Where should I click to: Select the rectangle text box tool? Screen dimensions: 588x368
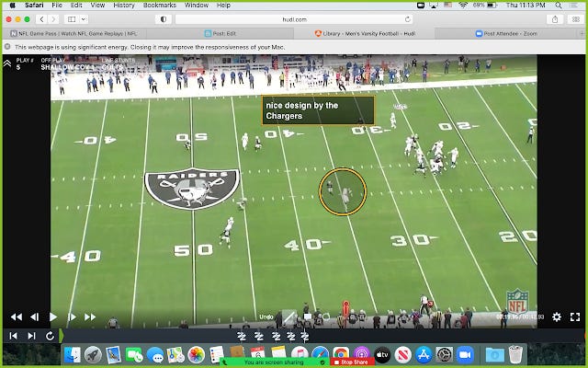coord(308,316)
